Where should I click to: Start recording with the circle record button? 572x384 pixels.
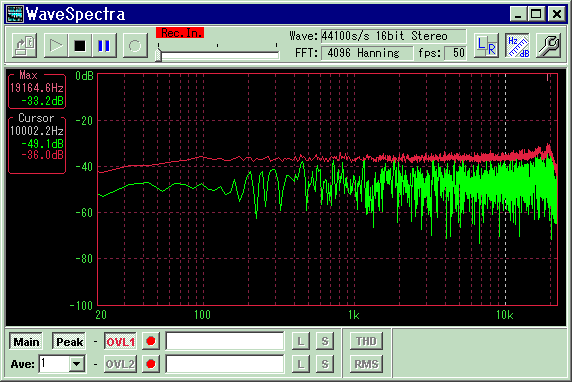point(135,46)
